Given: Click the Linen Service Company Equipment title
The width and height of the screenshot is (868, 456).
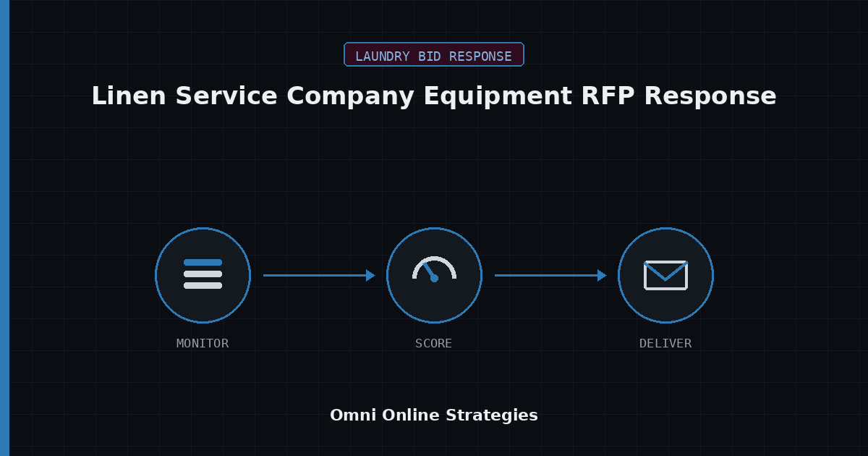Looking at the screenshot, I should (434, 96).
